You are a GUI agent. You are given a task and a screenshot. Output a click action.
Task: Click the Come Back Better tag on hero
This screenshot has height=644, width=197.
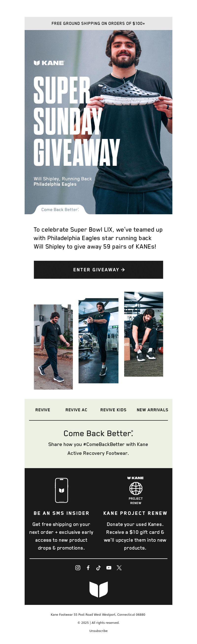pos(60,210)
